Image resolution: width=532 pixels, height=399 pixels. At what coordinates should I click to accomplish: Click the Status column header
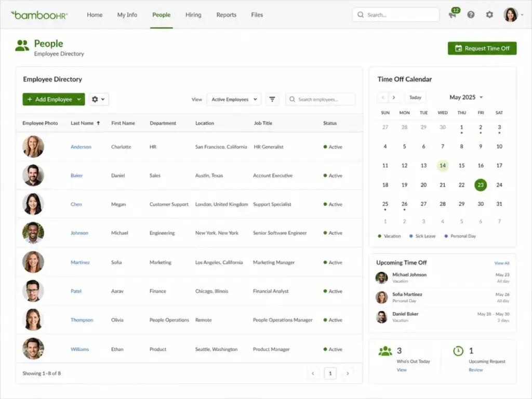[330, 123]
